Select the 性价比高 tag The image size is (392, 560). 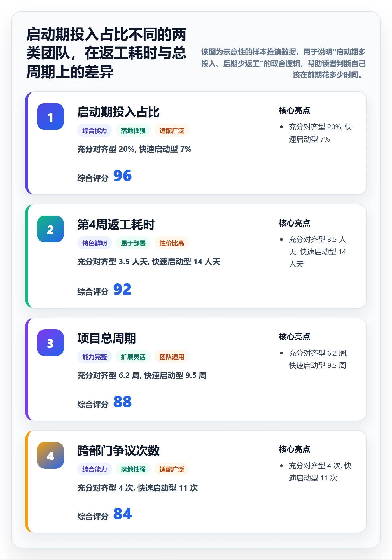click(172, 243)
